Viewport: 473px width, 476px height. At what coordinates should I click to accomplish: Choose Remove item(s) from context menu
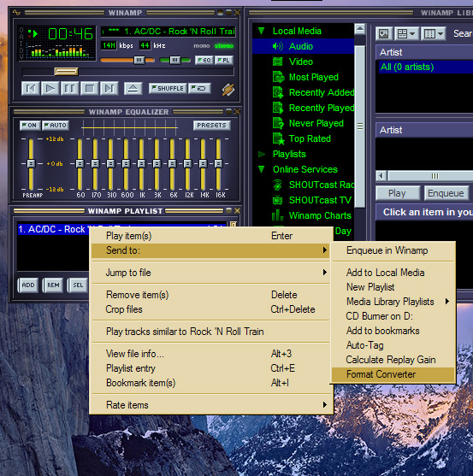[210, 295]
